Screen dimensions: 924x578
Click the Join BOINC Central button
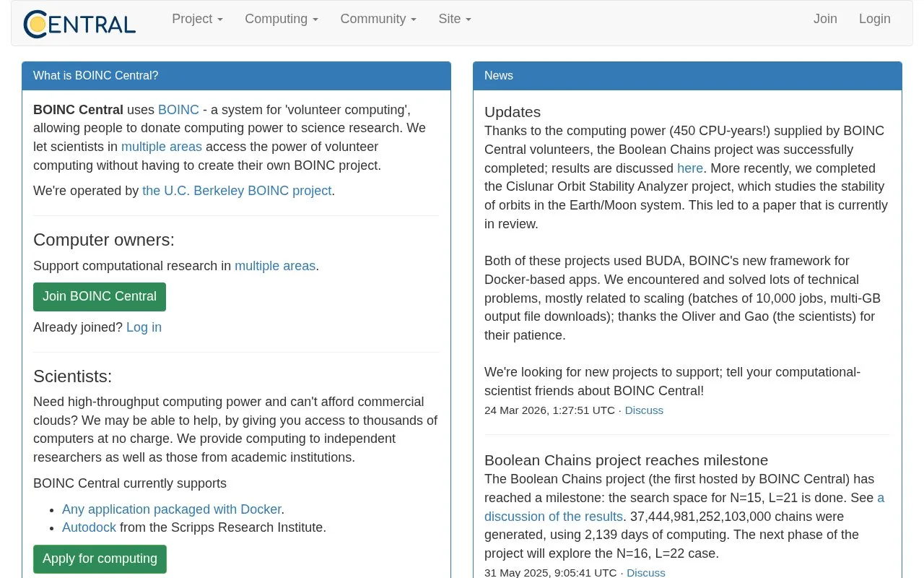(100, 297)
